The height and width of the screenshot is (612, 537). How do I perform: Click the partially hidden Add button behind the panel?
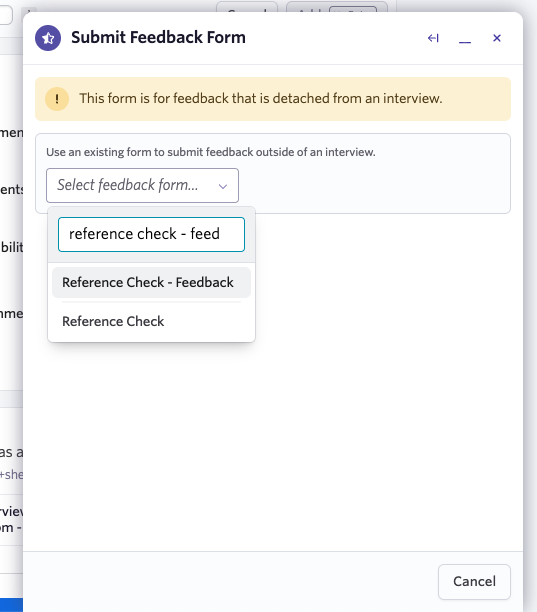(x=337, y=7)
